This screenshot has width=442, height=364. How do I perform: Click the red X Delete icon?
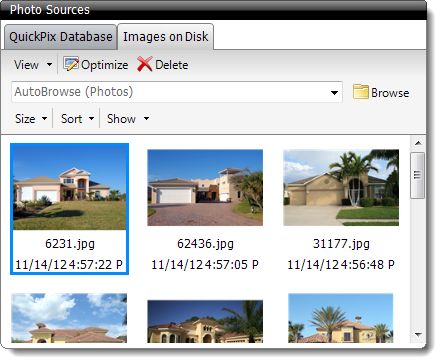tap(144, 64)
